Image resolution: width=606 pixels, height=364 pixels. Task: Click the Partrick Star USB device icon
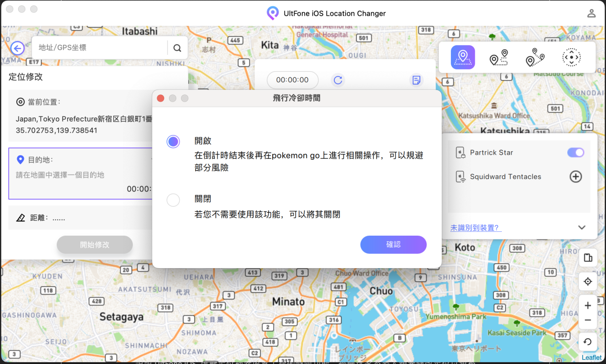pos(460,153)
